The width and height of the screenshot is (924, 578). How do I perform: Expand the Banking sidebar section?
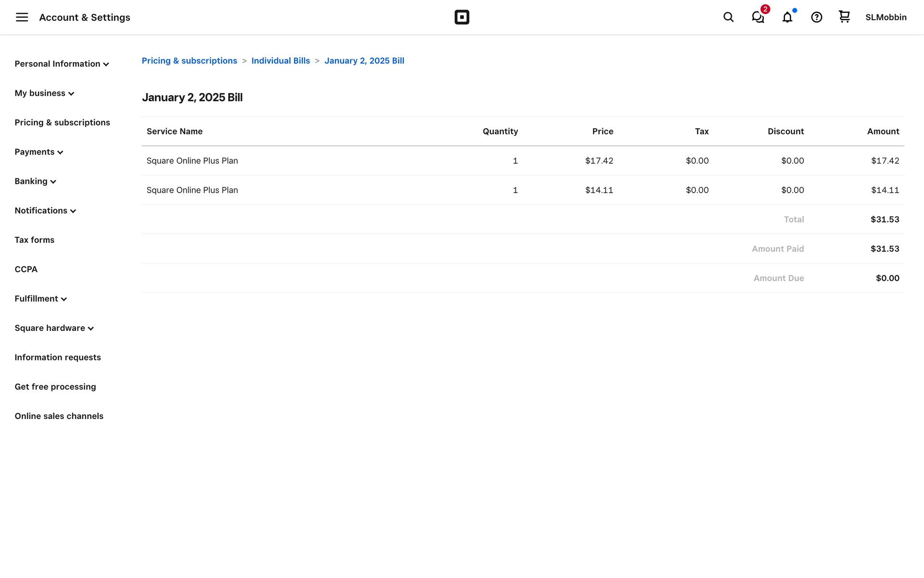35,182
